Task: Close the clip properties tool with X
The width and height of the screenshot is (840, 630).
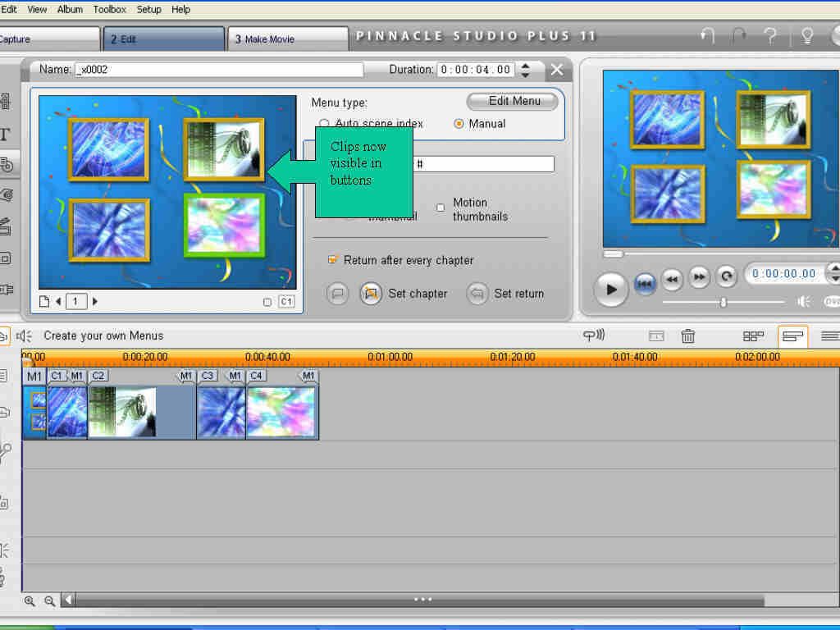Action: pyautogui.click(x=557, y=69)
